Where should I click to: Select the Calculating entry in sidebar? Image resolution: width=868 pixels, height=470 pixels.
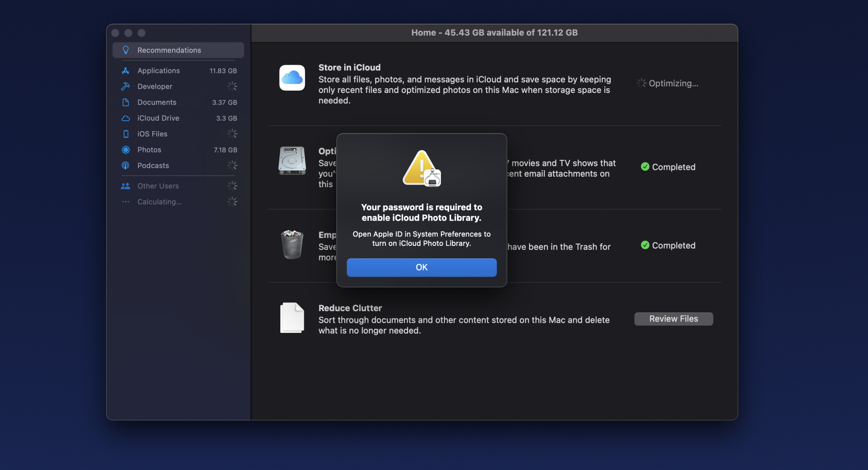(x=159, y=202)
